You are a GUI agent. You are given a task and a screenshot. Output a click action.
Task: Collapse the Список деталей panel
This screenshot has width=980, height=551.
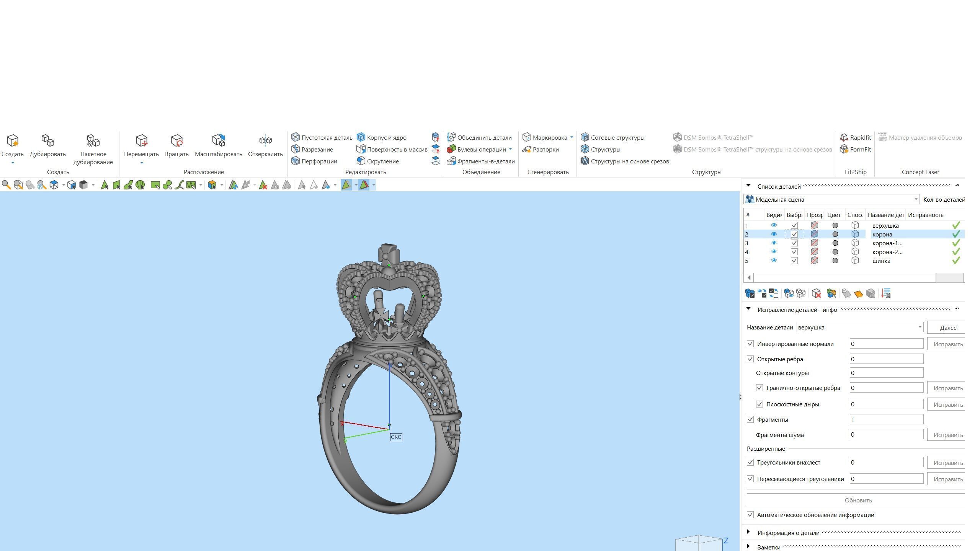(x=748, y=186)
